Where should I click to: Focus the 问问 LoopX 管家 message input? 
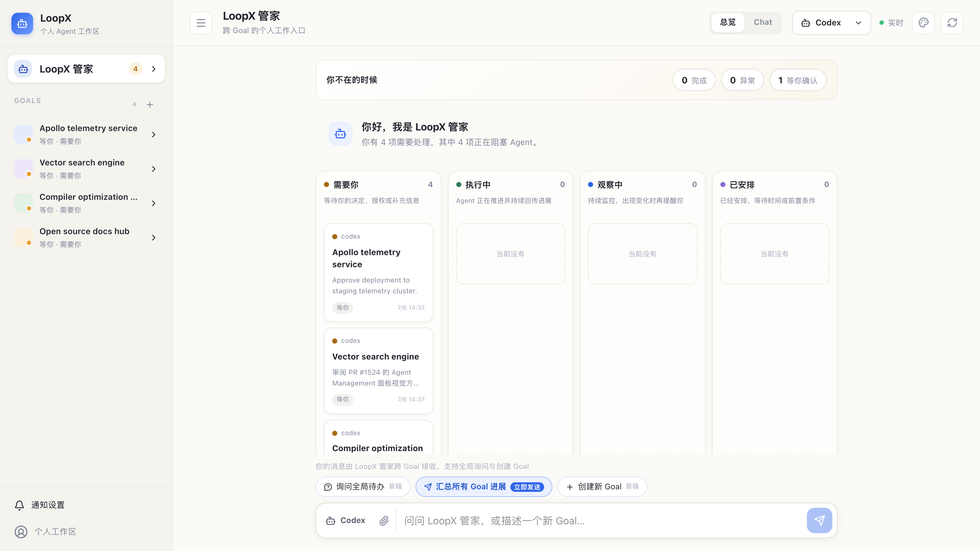pos(601,520)
